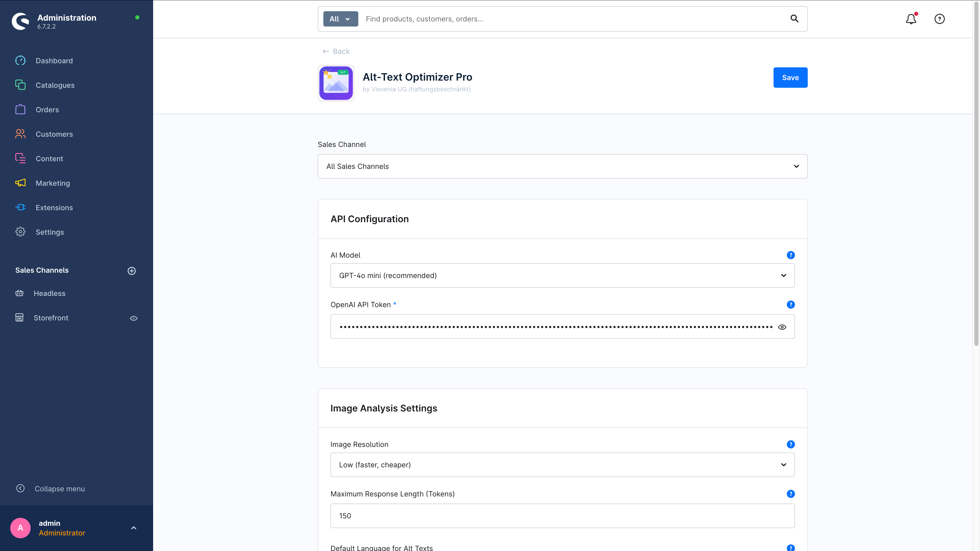This screenshot has height=551, width=980.
Task: Reveal the OpenAI API token value
Action: [782, 327]
